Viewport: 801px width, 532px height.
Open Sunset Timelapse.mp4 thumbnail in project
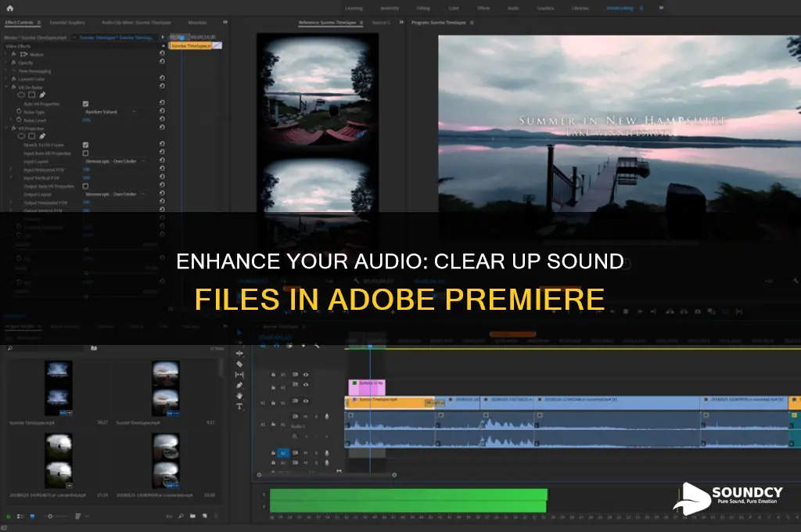[166, 388]
